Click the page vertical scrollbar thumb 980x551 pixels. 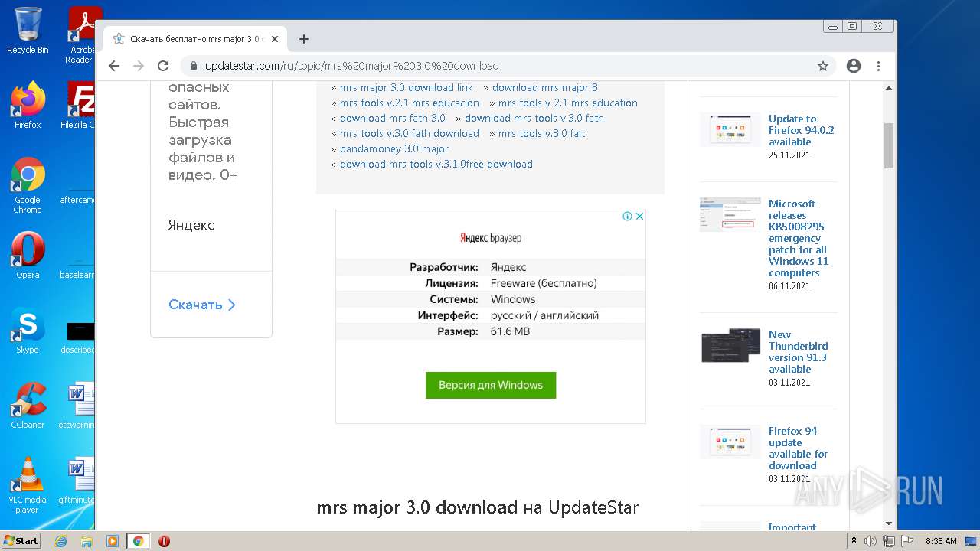(x=889, y=145)
